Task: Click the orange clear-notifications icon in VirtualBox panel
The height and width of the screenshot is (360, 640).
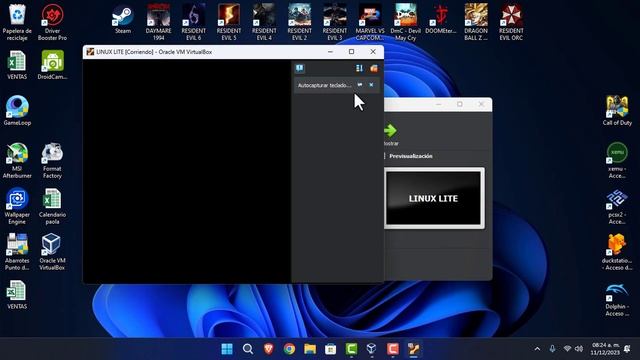Action: (373, 69)
